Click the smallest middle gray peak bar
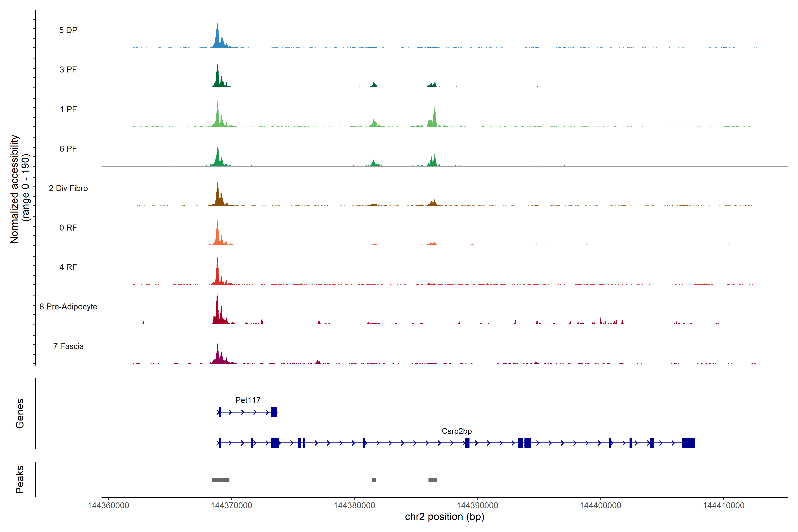The image size is (798, 532). coord(374,480)
